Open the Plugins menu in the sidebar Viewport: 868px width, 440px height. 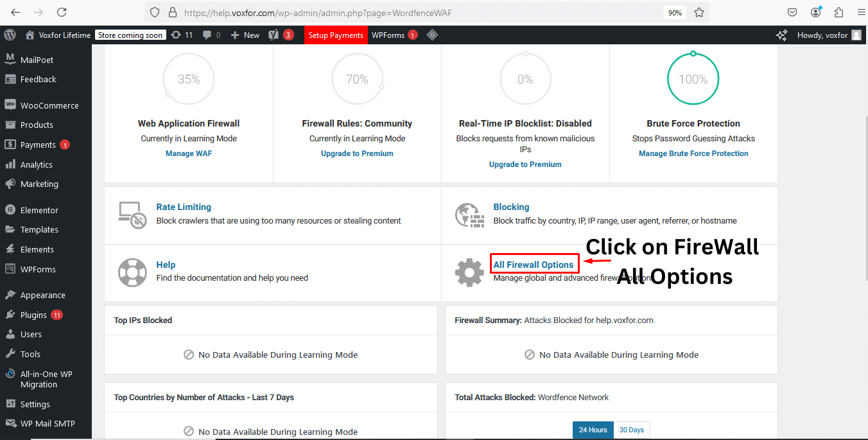[x=33, y=314]
